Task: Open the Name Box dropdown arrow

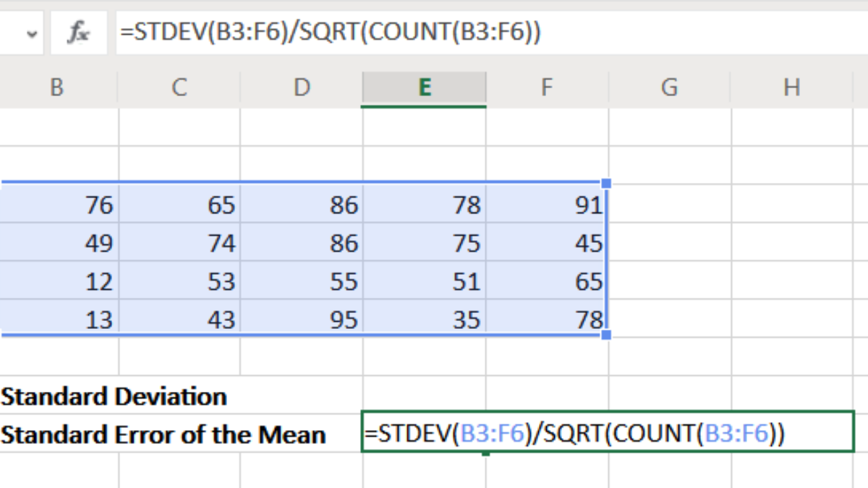Action: [30, 33]
